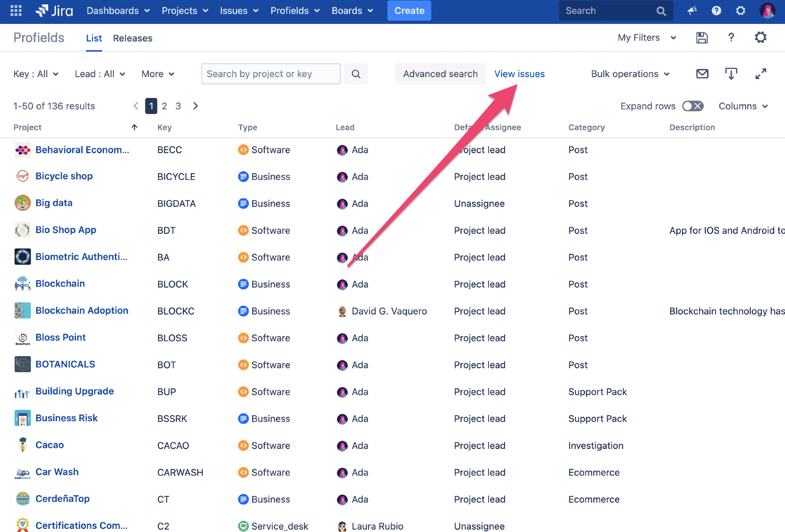The width and height of the screenshot is (785, 532).
Task: Open the feedback megaphone icon
Action: click(692, 11)
